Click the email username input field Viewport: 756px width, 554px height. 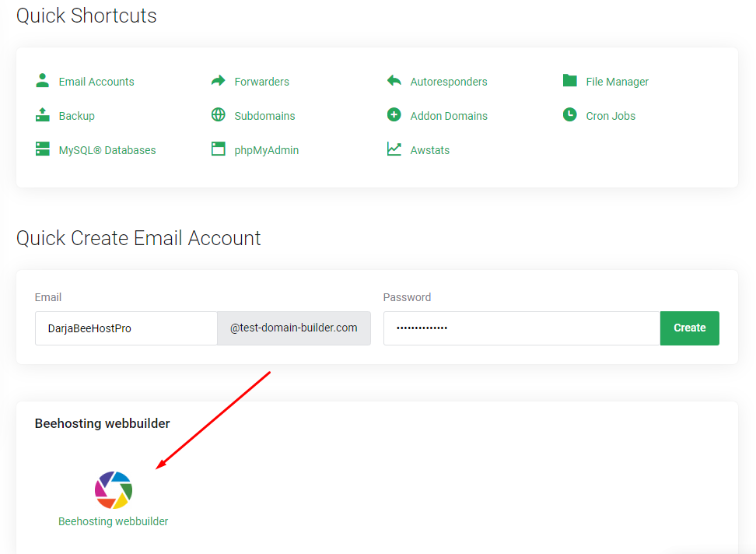point(125,328)
